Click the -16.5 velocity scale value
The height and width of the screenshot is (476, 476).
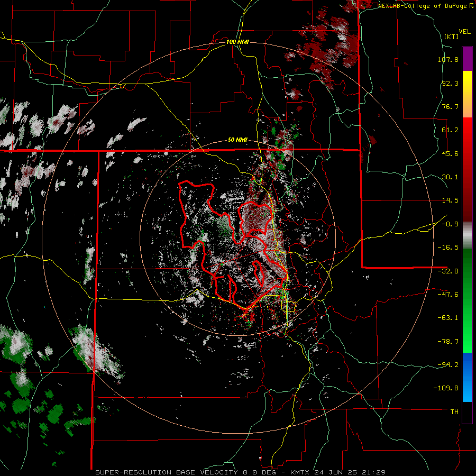(x=448, y=248)
